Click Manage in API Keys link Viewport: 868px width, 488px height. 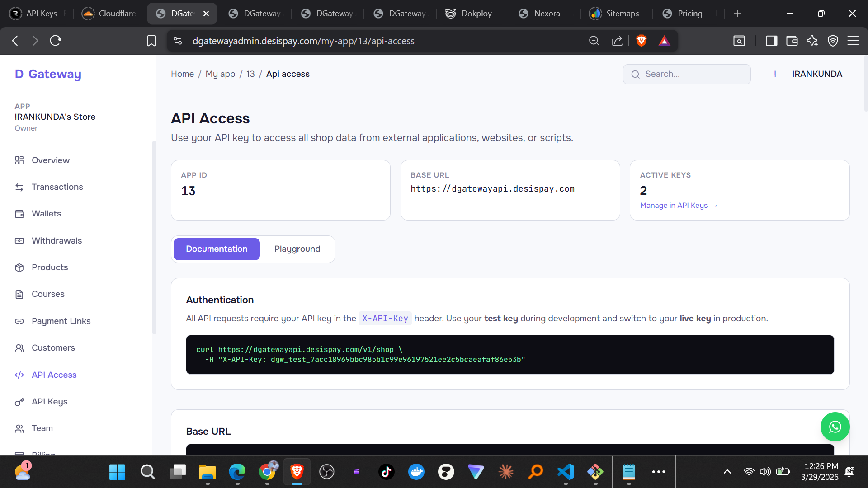pyautogui.click(x=678, y=206)
